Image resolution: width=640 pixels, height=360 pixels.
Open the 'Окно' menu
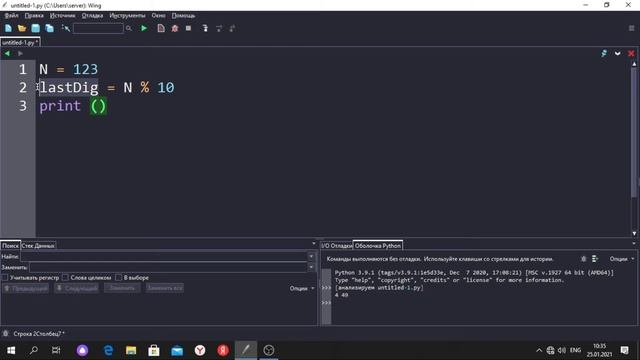click(158, 16)
